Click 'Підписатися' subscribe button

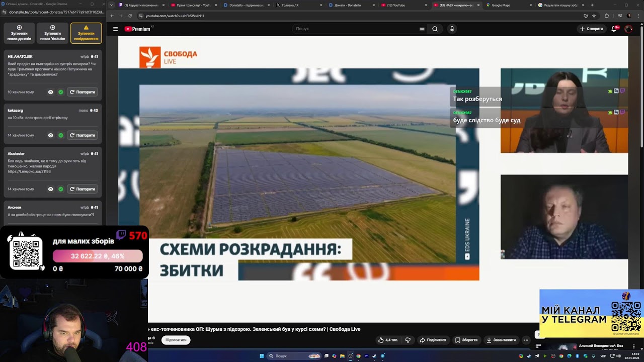pyautogui.click(x=176, y=340)
